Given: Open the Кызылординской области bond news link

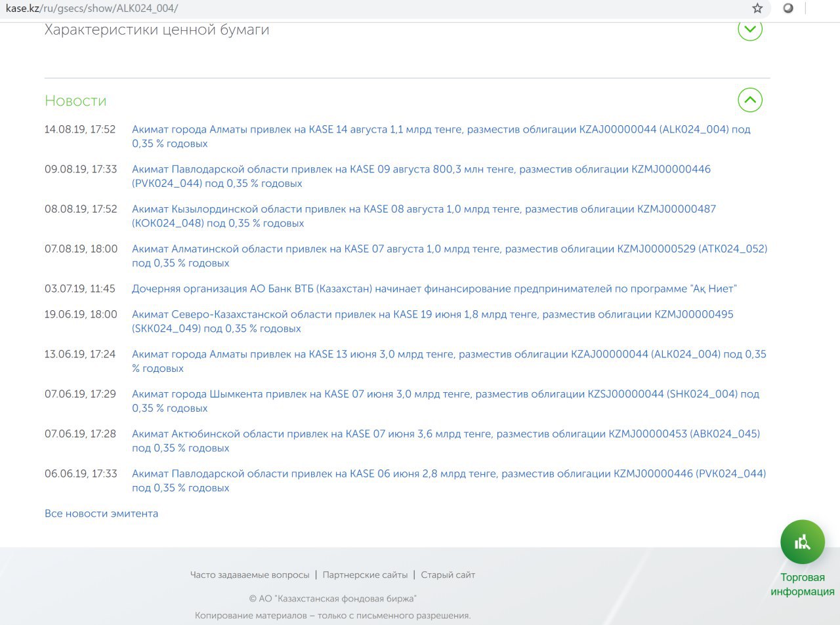Looking at the screenshot, I should tap(424, 216).
